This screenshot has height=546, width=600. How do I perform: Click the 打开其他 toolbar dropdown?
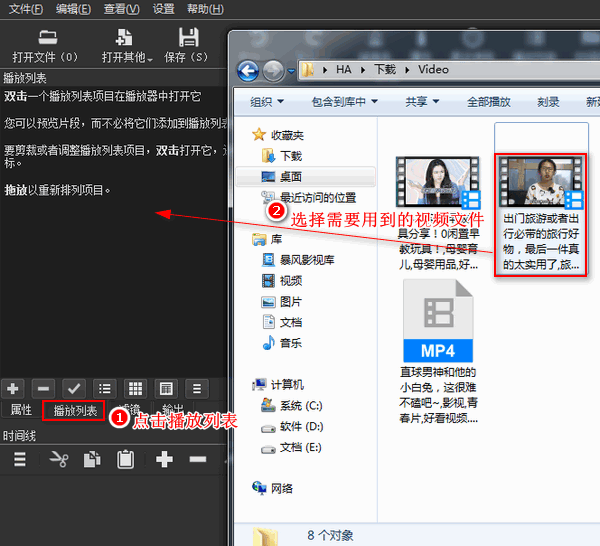tap(127, 46)
